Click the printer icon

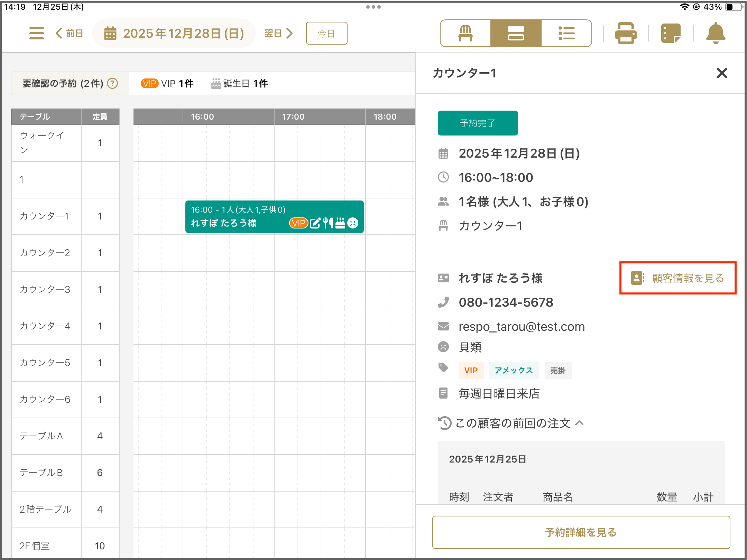[x=626, y=33]
